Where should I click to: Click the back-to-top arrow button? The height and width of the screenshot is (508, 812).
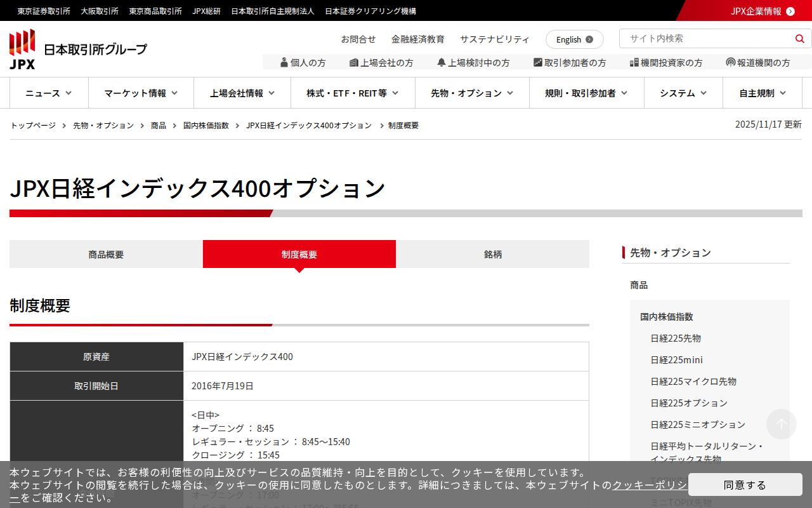(782, 424)
